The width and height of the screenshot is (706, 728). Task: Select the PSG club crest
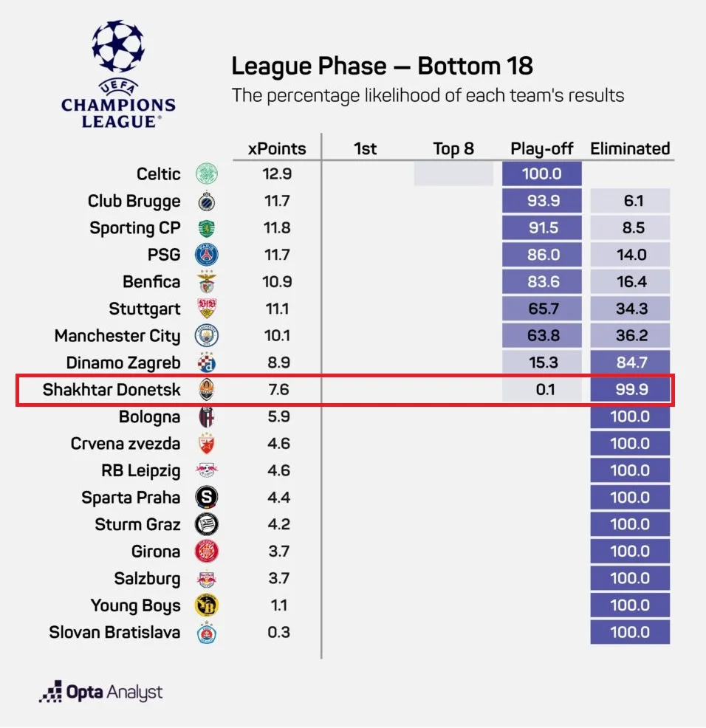tap(207, 255)
